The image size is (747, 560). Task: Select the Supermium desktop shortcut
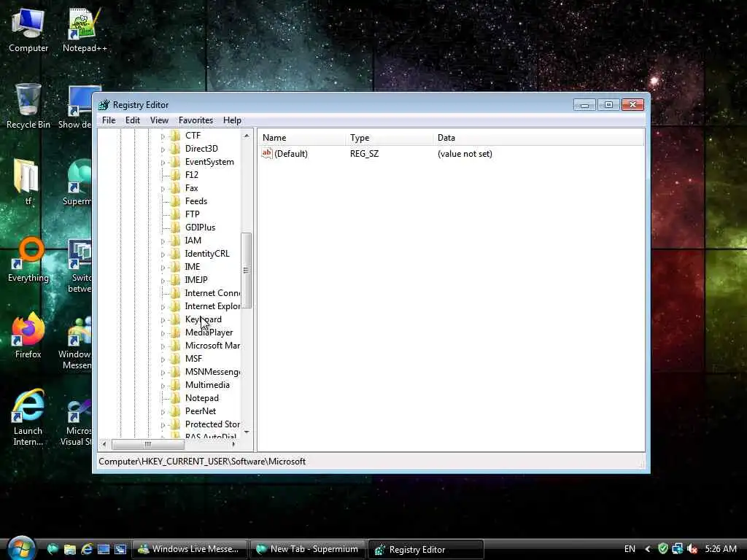77,182
